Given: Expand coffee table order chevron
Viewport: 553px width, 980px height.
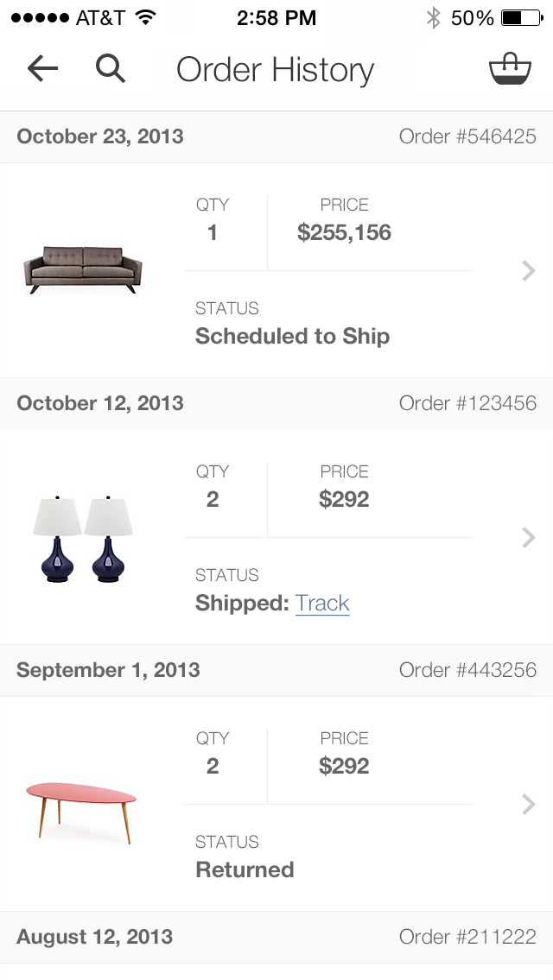Looking at the screenshot, I should 529,805.
